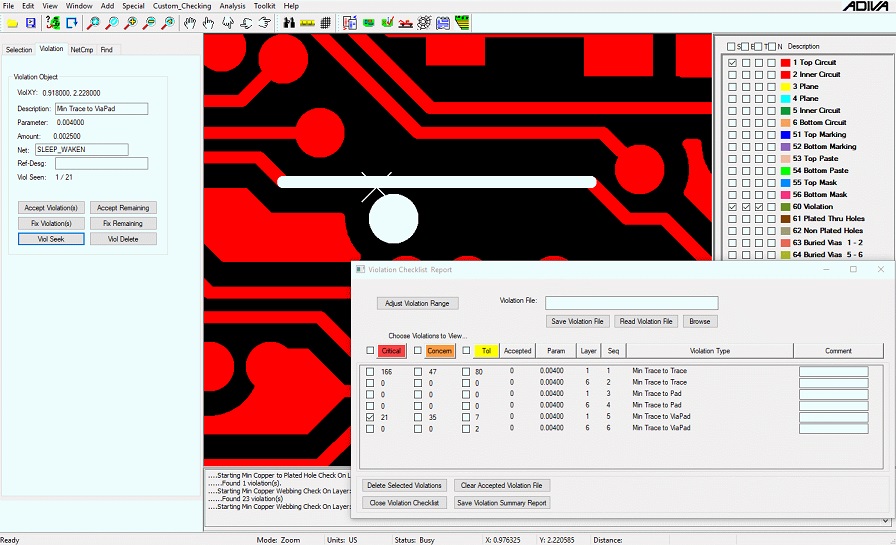Open the File menu
The width and height of the screenshot is (896, 545).
coord(9,6)
